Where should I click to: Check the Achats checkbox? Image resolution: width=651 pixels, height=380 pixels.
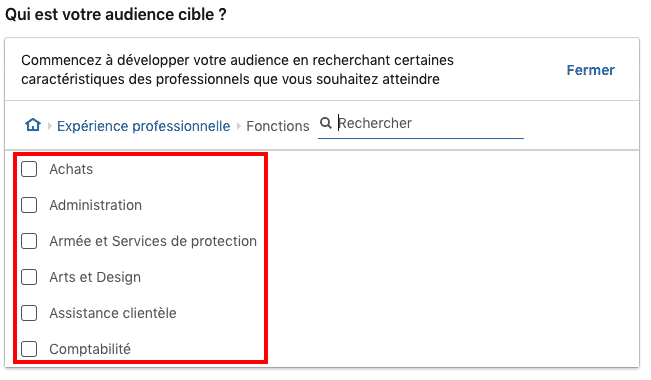tap(29, 169)
